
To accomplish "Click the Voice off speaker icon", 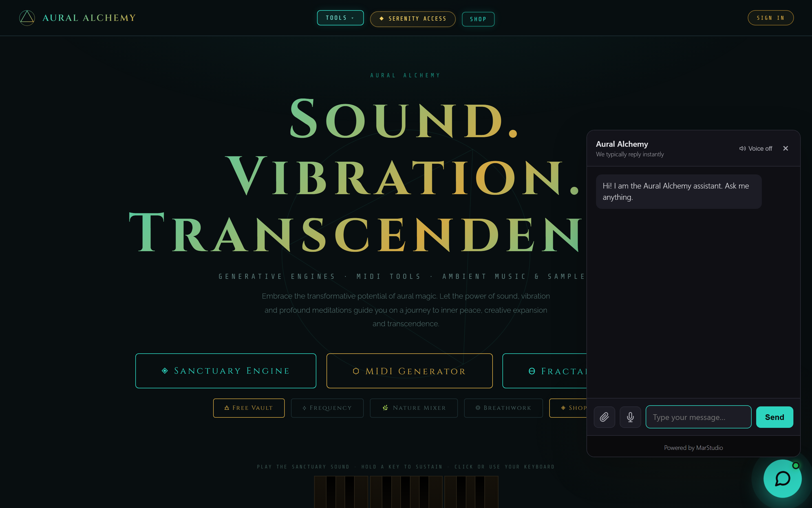I will pos(743,148).
